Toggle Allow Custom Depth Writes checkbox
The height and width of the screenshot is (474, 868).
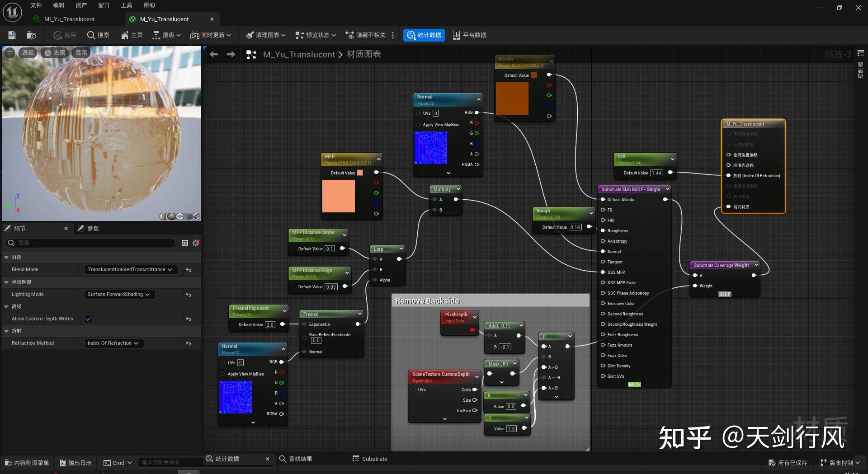[x=89, y=319]
